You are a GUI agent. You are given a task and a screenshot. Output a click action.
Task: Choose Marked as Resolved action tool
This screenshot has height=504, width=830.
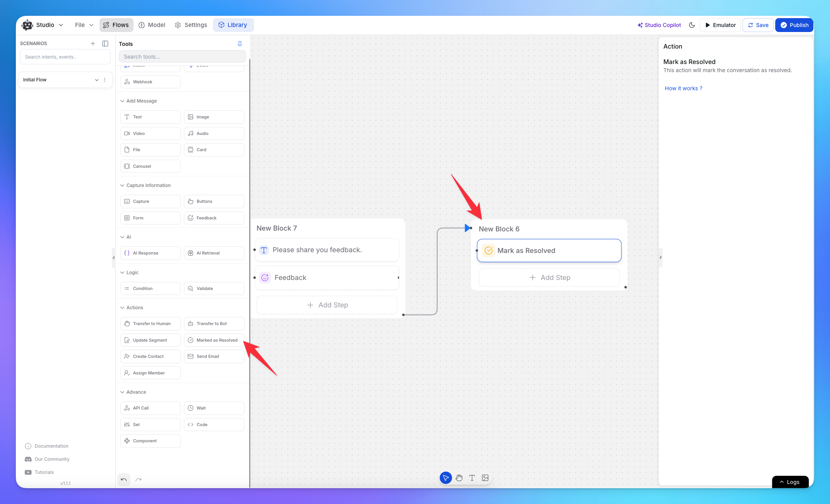click(x=214, y=340)
